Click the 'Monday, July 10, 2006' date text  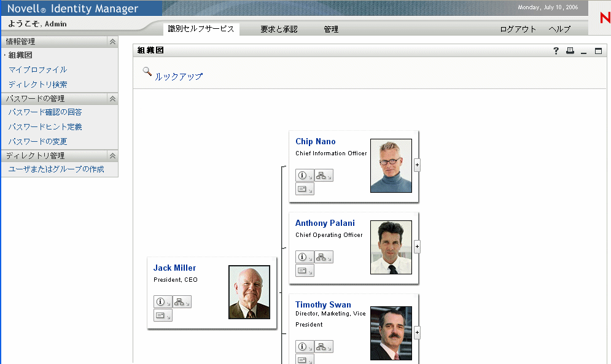548,7
